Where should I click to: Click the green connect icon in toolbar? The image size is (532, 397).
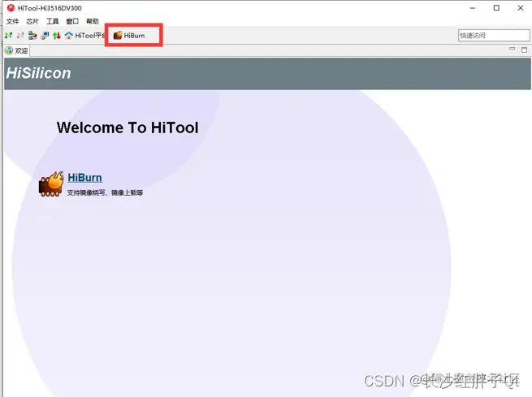click(x=8, y=35)
